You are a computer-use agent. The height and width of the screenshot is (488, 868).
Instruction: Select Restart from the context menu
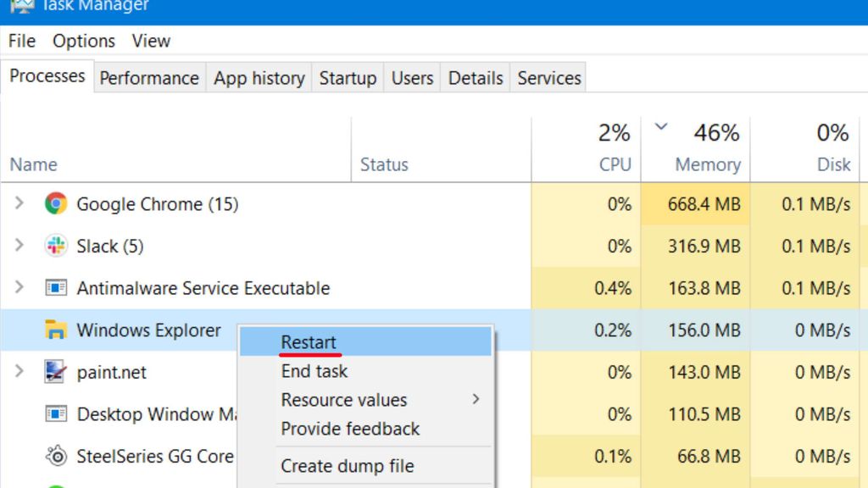309,341
